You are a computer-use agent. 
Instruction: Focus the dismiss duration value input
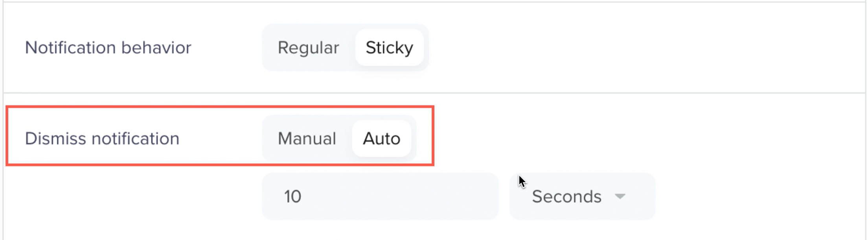(379, 196)
